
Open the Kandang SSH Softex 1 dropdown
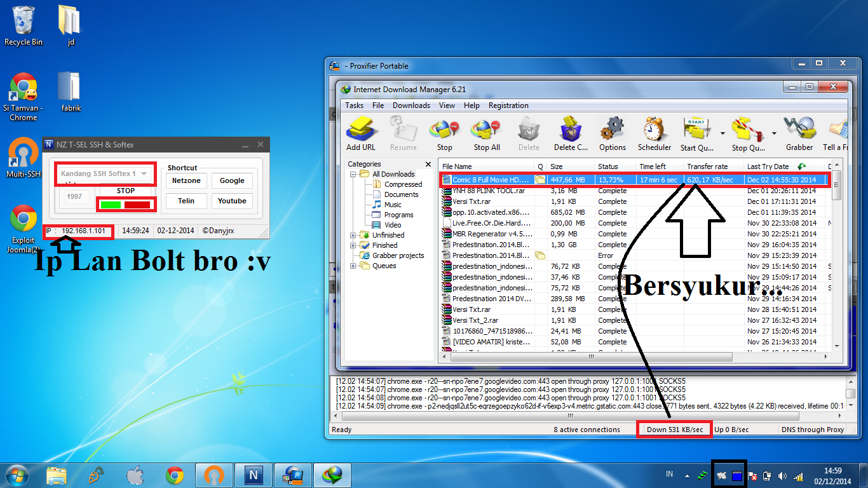[105, 173]
